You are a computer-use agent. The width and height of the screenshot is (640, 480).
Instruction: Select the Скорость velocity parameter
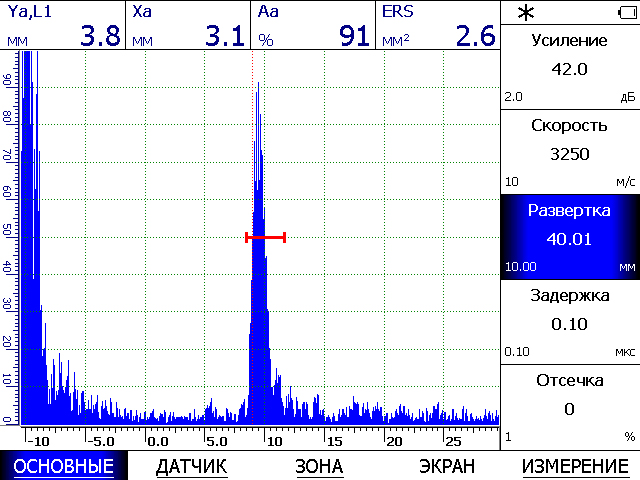(x=570, y=152)
